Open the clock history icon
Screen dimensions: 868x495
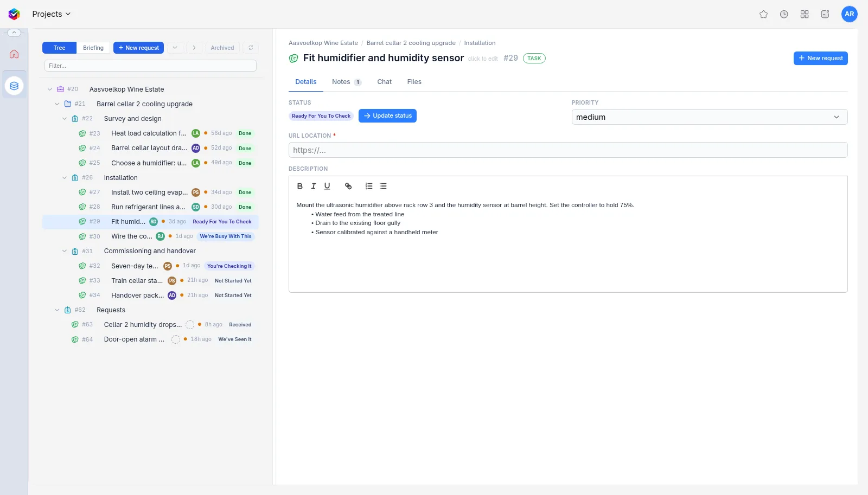[784, 14]
